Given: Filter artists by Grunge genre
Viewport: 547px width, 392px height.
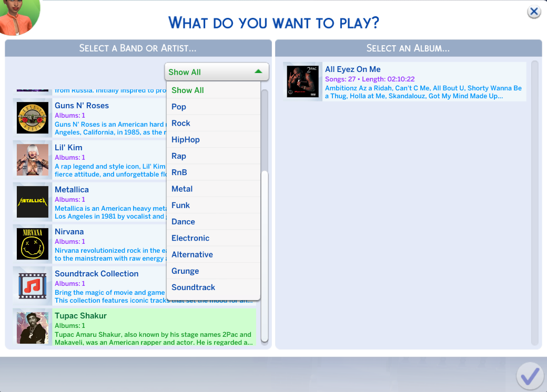Looking at the screenshot, I should click(214, 271).
